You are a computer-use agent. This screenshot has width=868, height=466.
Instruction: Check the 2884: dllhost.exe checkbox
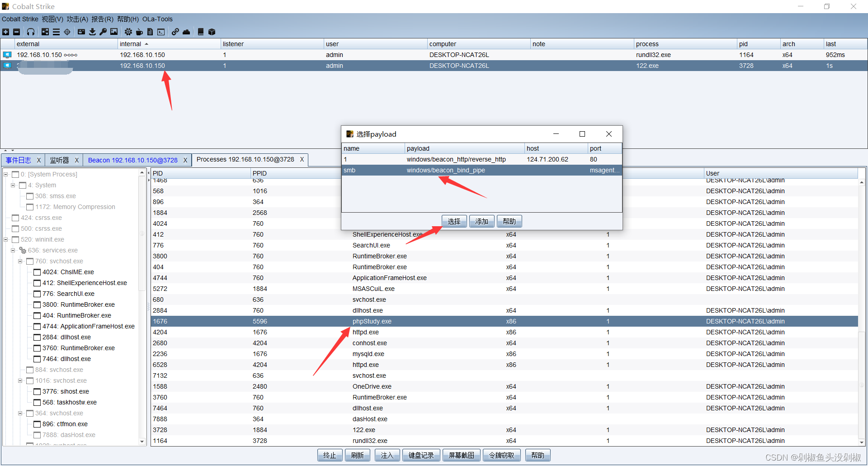[x=37, y=338]
